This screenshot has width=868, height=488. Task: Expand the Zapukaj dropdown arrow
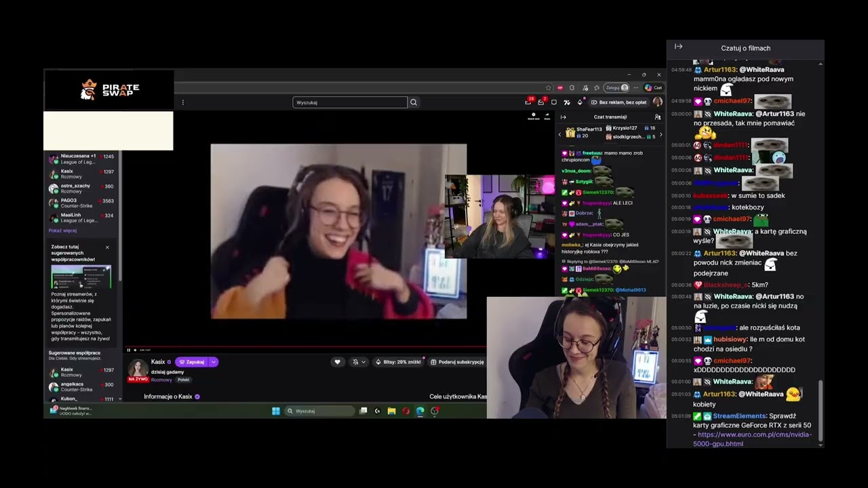(213, 362)
